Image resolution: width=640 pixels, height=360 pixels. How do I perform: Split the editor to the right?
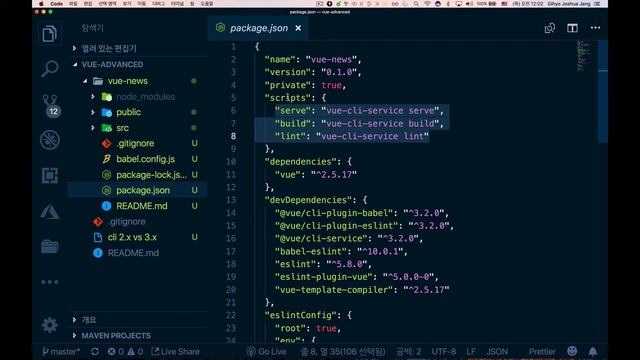pyautogui.click(x=572, y=28)
